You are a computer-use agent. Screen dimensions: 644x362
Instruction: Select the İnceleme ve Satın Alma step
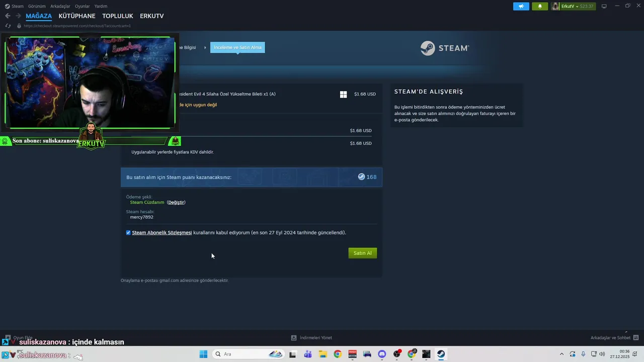(x=237, y=47)
